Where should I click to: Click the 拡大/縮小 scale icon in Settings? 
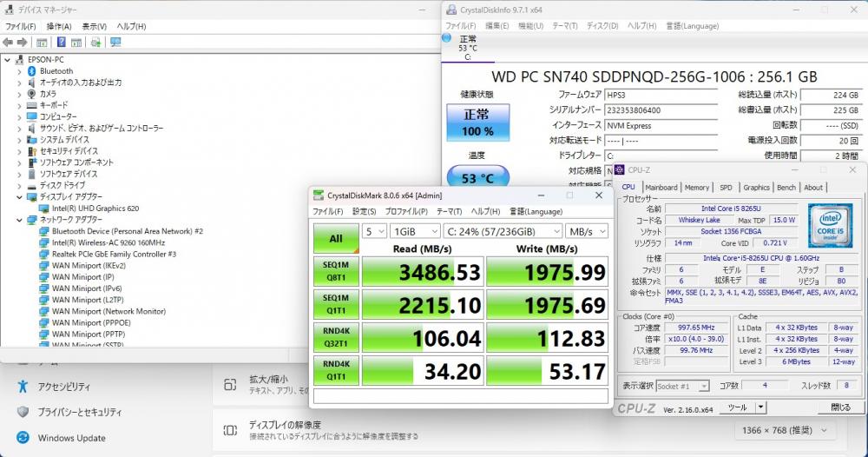tap(230, 384)
